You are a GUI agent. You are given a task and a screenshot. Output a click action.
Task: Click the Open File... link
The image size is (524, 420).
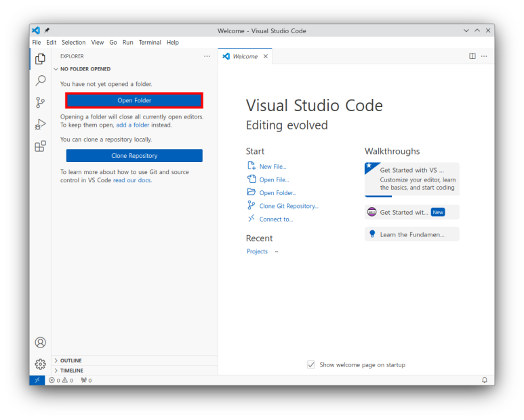tap(274, 180)
